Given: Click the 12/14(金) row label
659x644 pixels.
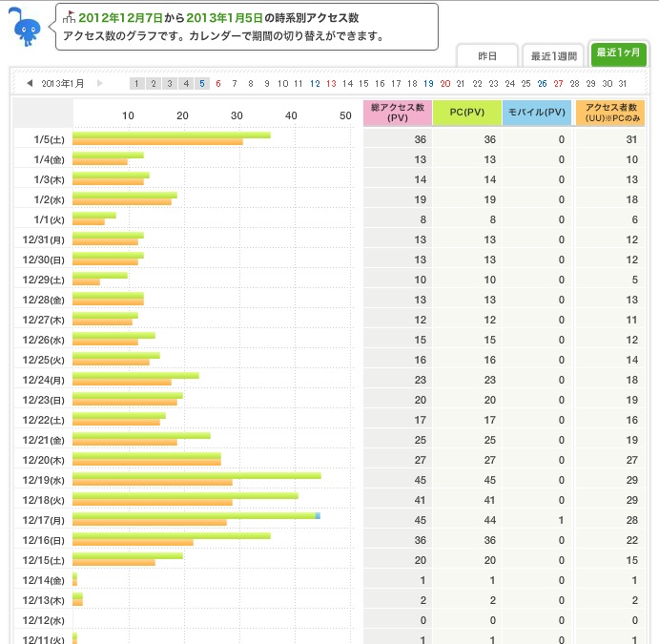Looking at the screenshot, I should (44, 580).
